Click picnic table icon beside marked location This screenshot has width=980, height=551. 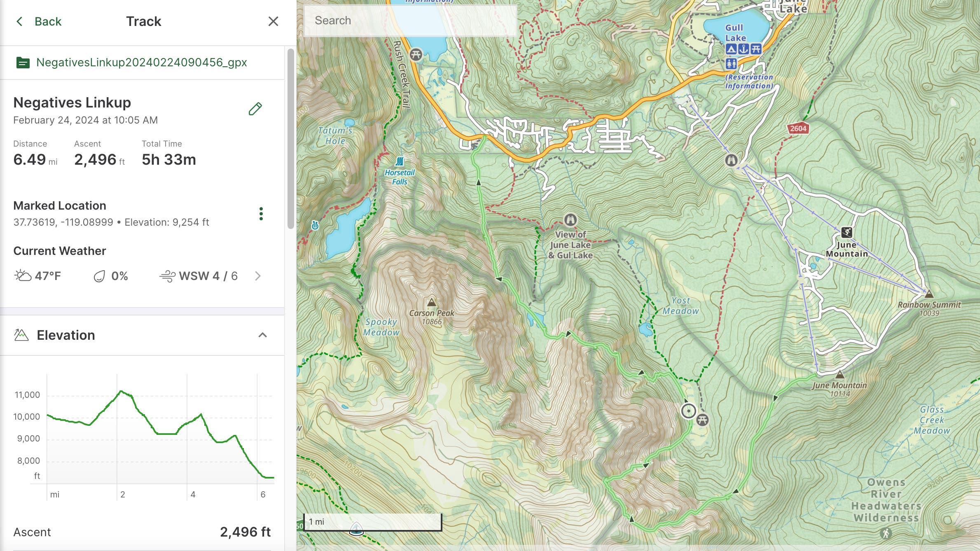[x=702, y=420]
